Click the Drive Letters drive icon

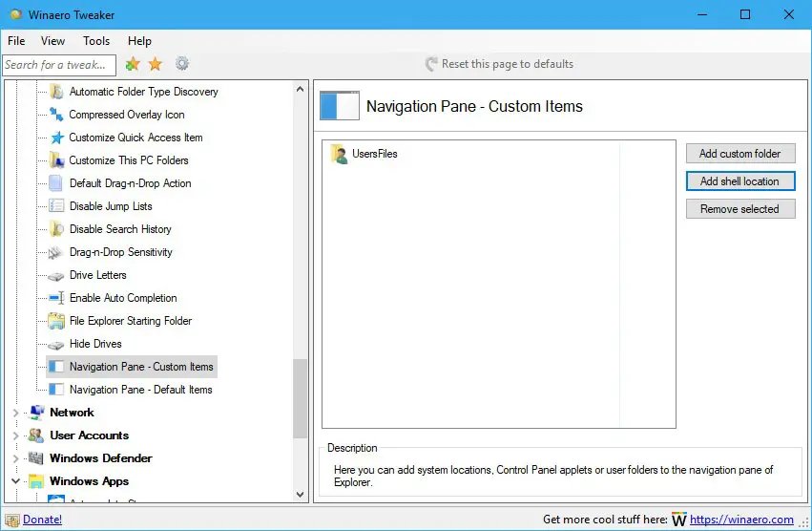pyautogui.click(x=56, y=276)
